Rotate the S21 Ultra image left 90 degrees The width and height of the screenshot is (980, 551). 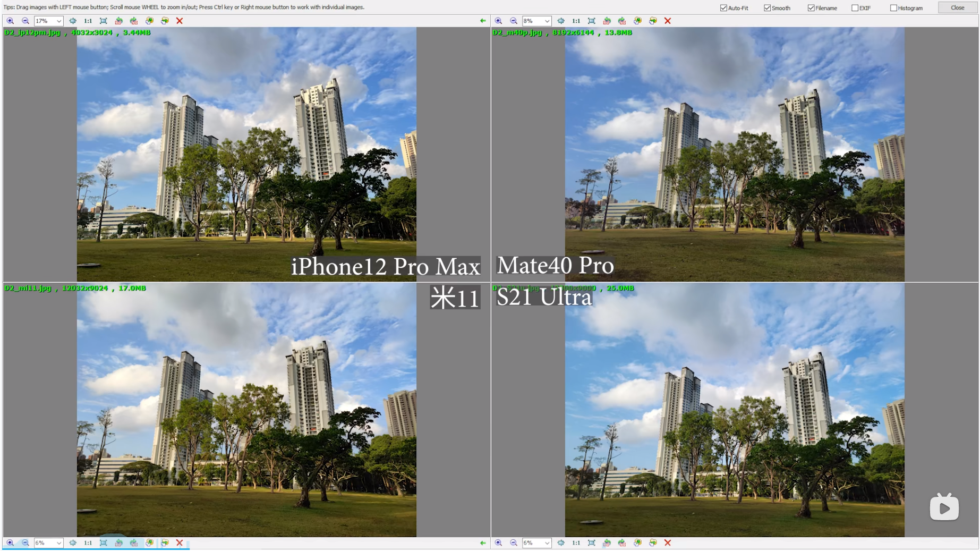607,542
